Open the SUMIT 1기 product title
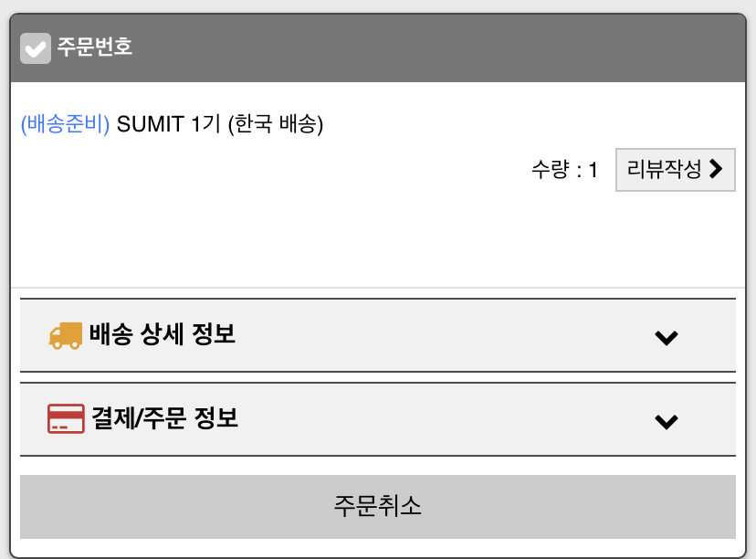Image resolution: width=756 pixels, height=559 pixels. pyautogui.click(x=169, y=124)
